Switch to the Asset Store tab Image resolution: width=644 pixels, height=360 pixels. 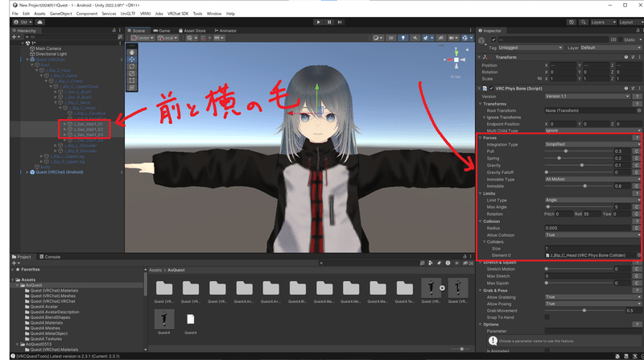point(192,31)
